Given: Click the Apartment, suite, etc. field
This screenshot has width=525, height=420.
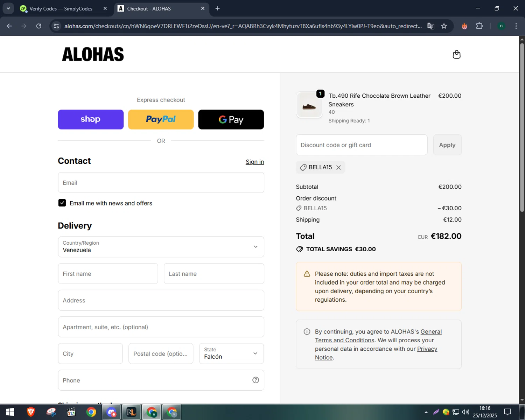Looking at the screenshot, I should click(x=161, y=327).
